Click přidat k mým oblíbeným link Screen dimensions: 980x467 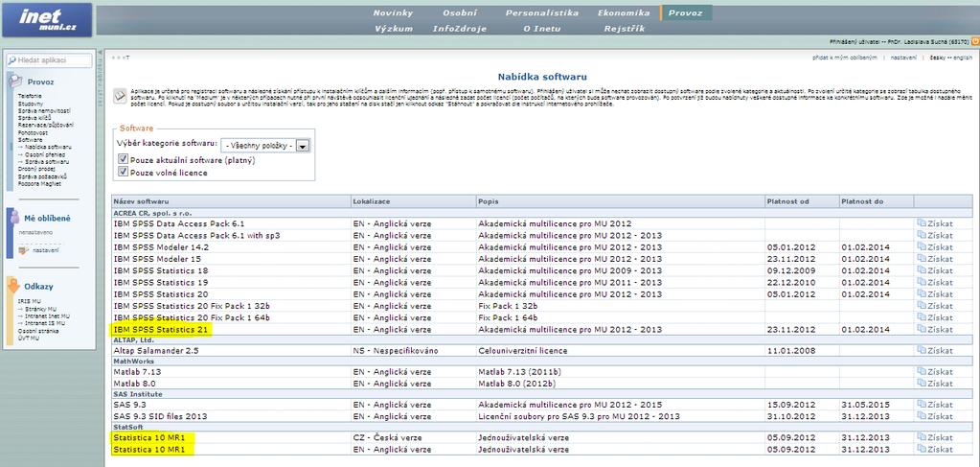[844, 57]
